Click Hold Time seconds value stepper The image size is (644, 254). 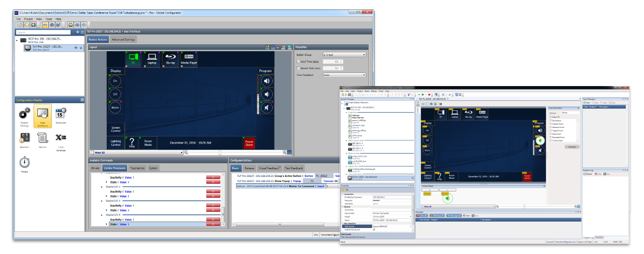click(x=341, y=62)
